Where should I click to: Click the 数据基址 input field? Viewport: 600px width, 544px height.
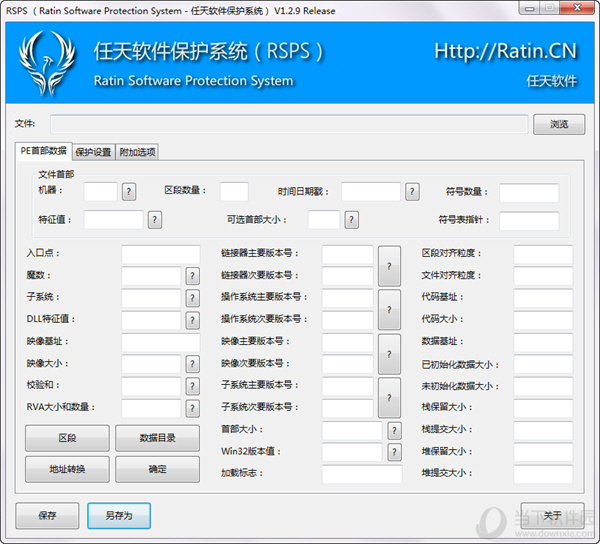[x=543, y=342]
